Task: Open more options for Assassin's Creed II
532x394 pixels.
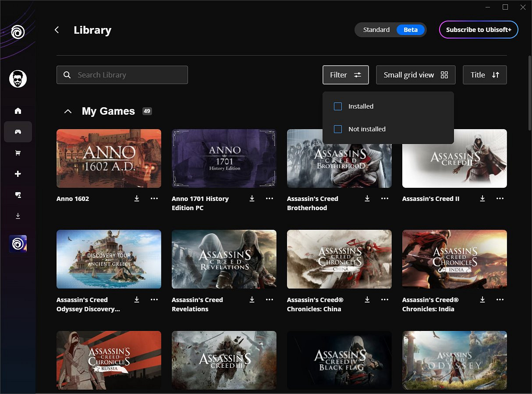Action: [x=500, y=198]
